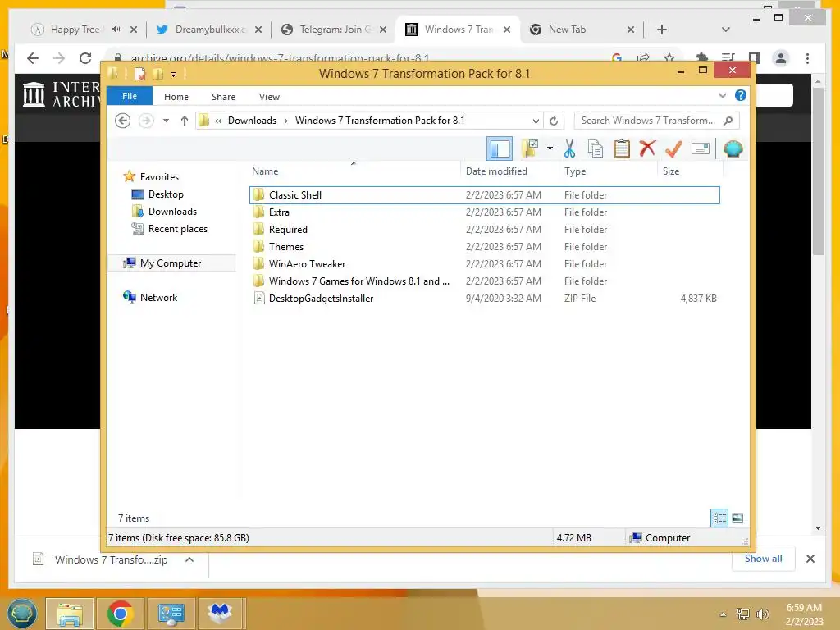Expand the hidden path chevrons in address bar

pos(218,121)
